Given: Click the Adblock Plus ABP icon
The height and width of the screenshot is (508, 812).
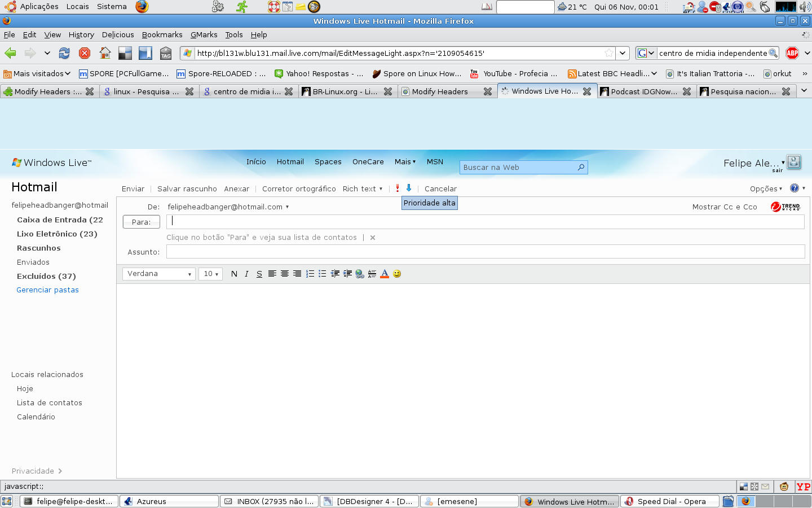Looking at the screenshot, I should pyautogui.click(x=792, y=53).
